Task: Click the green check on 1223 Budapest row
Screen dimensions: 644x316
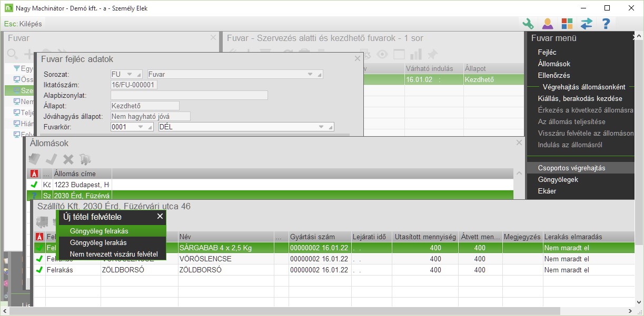Action: 34,185
